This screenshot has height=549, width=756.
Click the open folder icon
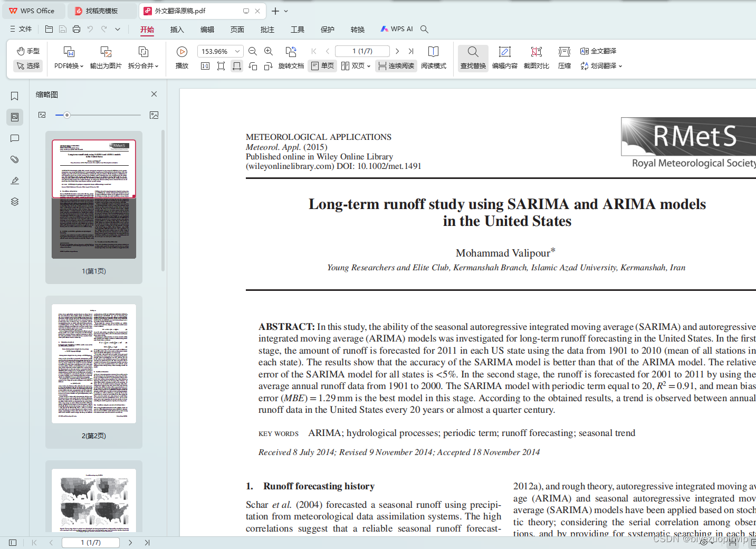[x=49, y=29]
